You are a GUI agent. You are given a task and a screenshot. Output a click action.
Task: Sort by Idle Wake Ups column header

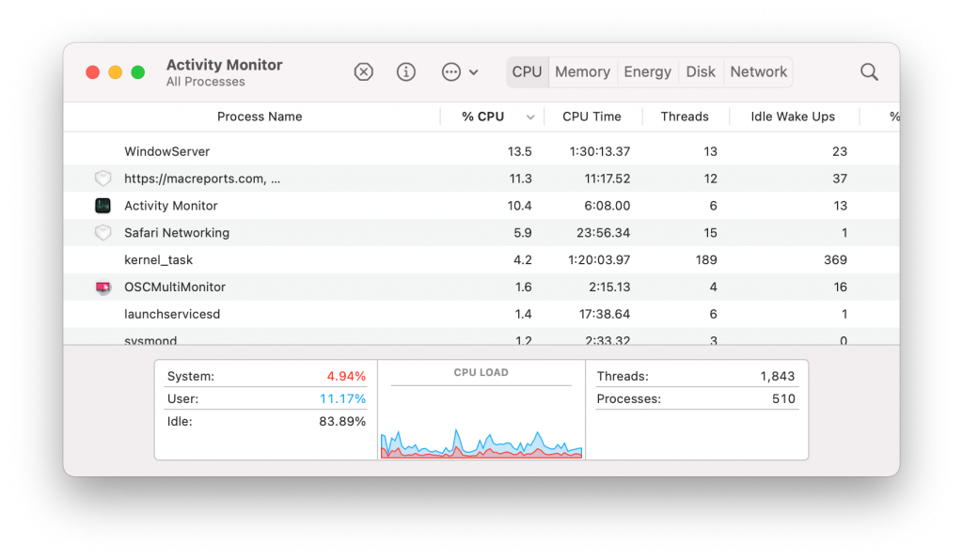click(x=792, y=117)
